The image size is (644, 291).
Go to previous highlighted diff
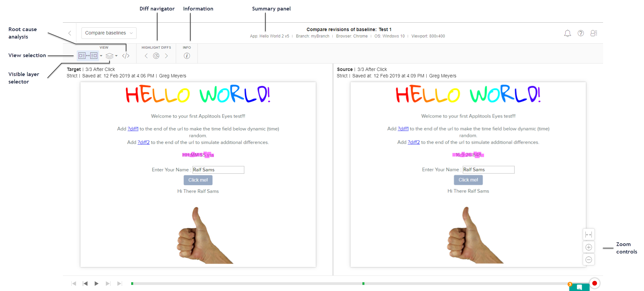click(x=146, y=56)
